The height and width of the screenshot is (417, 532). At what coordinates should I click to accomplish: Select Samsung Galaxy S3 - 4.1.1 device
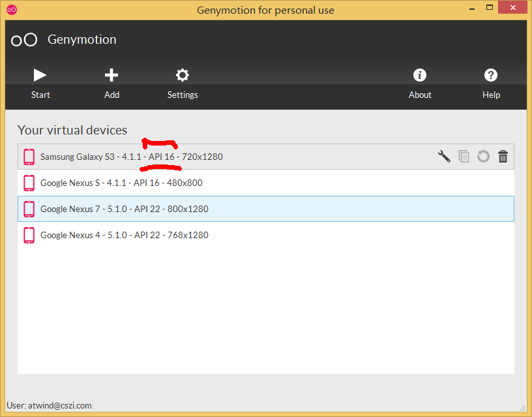pyautogui.click(x=265, y=157)
